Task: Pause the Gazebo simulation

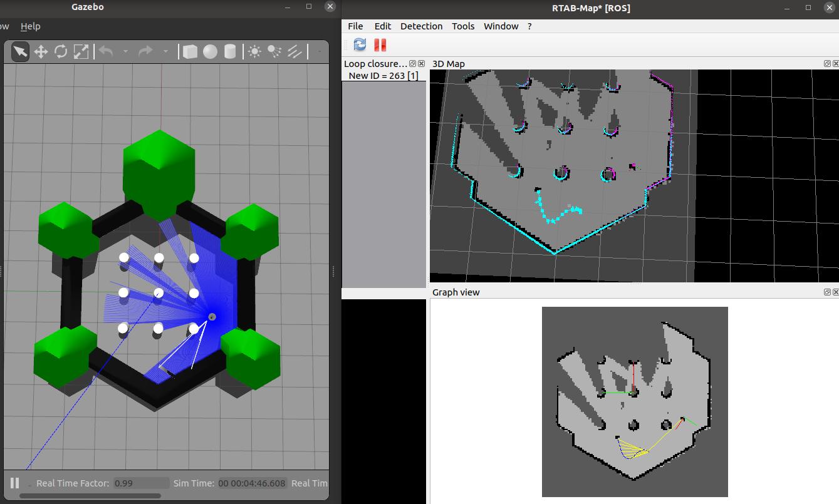Action: [x=14, y=483]
